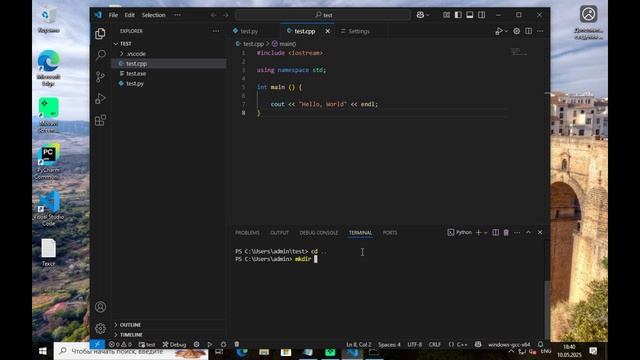Open run options dropdown beside play icon
The width and height of the screenshot is (640, 360).
pos(507,31)
